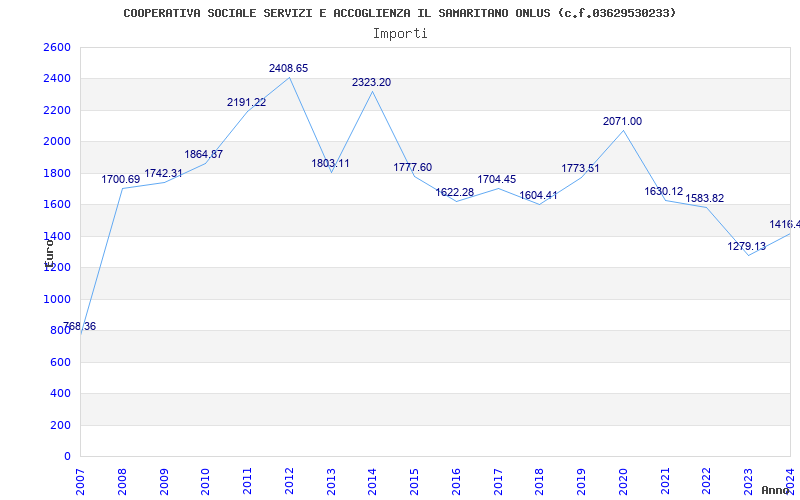Image resolution: width=800 pixels, height=500 pixels.
Task: Click the 1803.11 data label
Action: tap(331, 164)
